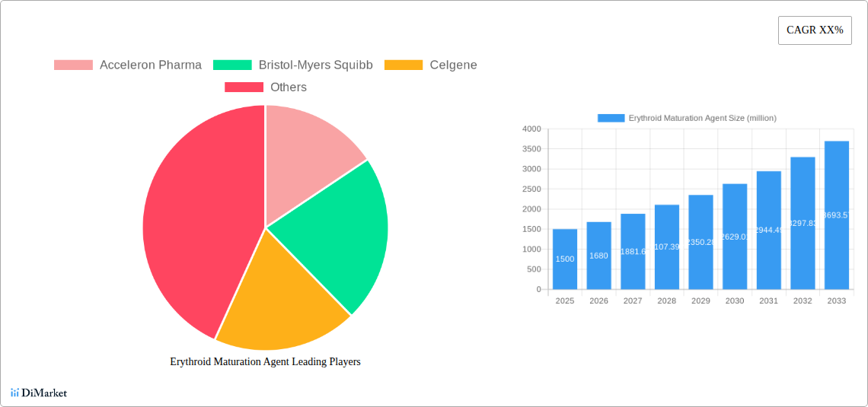Click the 2027 bar in chart
The image size is (868, 407).
click(633, 252)
